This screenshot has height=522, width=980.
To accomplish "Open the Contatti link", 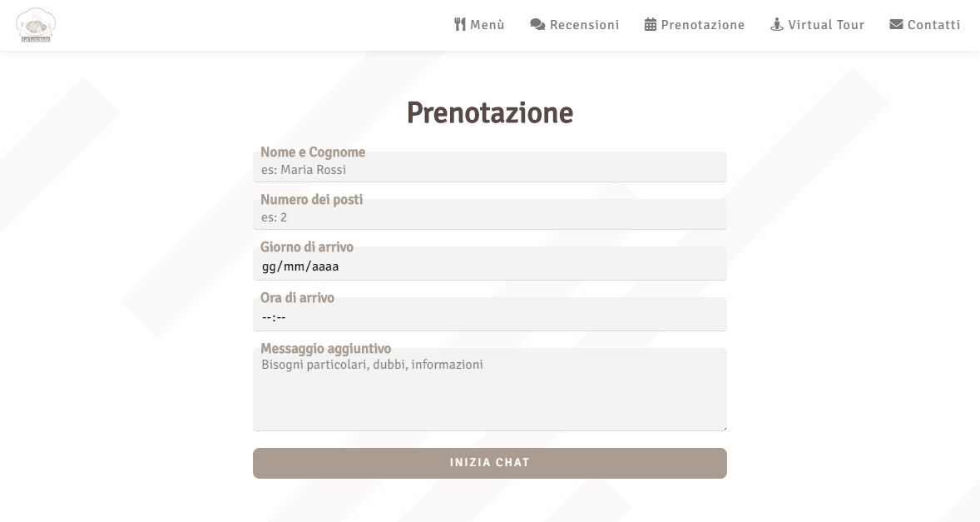I will (925, 24).
